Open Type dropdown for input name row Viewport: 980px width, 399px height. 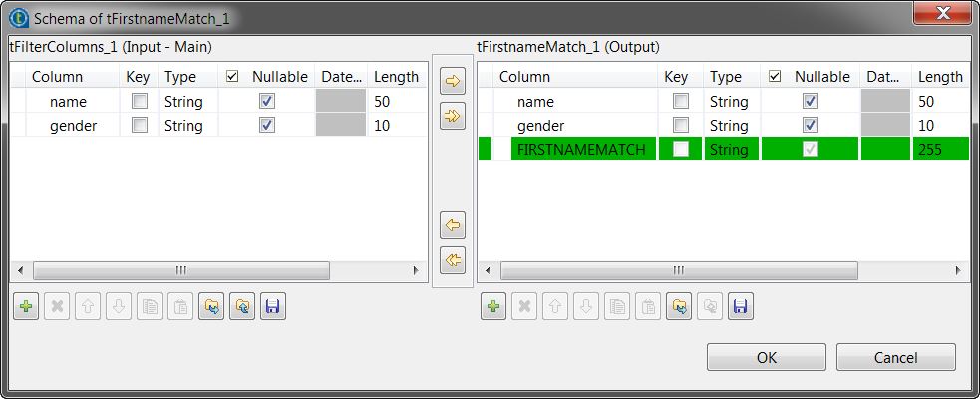point(187,102)
